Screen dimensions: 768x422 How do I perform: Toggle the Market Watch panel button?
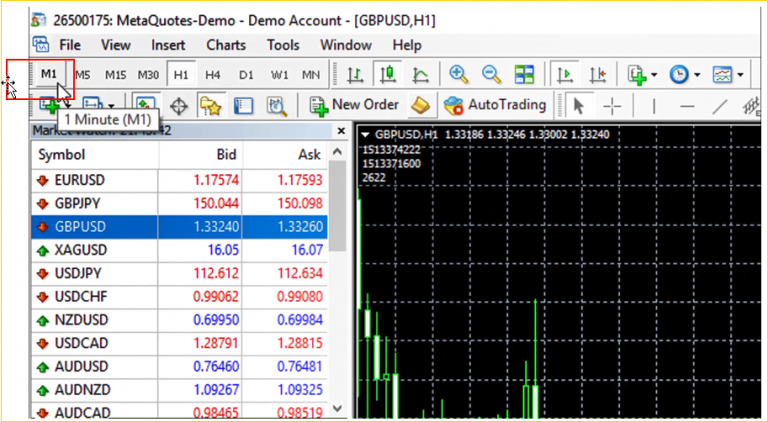[145, 105]
